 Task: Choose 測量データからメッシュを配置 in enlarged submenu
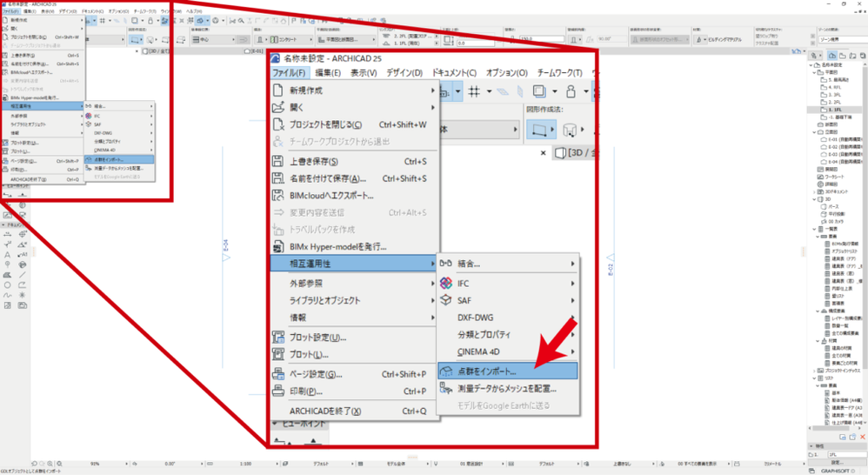click(508, 389)
